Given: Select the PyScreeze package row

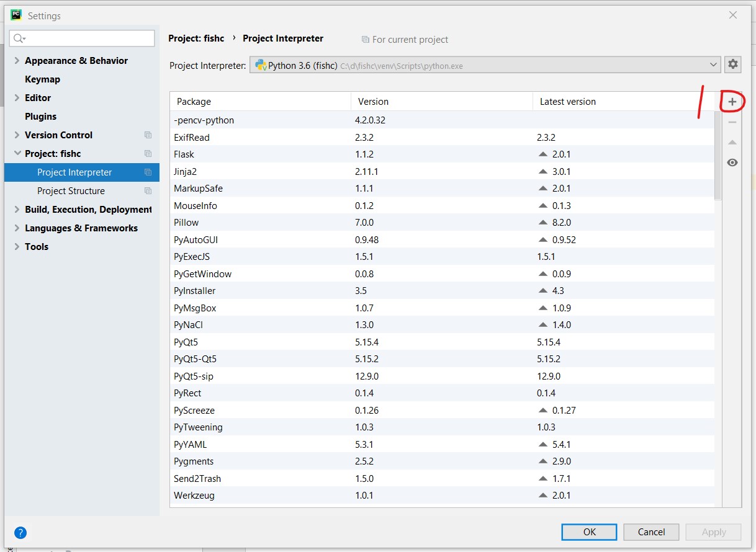Looking at the screenshot, I should [x=442, y=411].
